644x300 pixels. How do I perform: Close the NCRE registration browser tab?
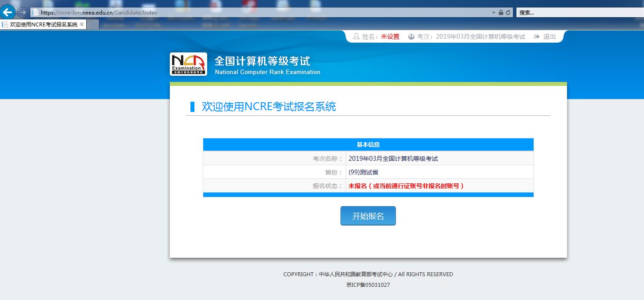coord(82,25)
